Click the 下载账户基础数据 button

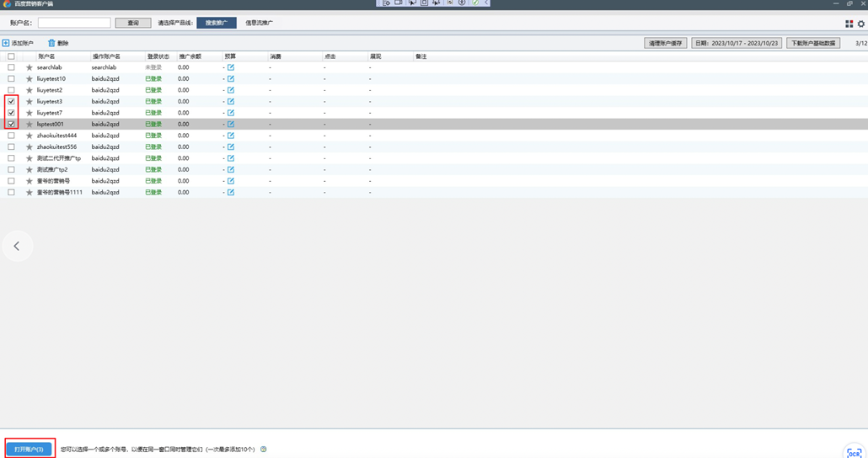[813, 43]
